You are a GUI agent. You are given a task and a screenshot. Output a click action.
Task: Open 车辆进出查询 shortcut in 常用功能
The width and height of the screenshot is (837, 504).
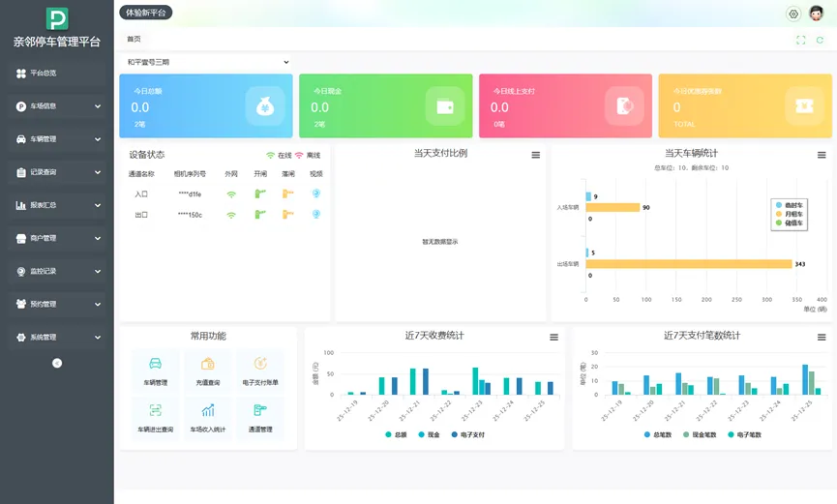(156, 418)
